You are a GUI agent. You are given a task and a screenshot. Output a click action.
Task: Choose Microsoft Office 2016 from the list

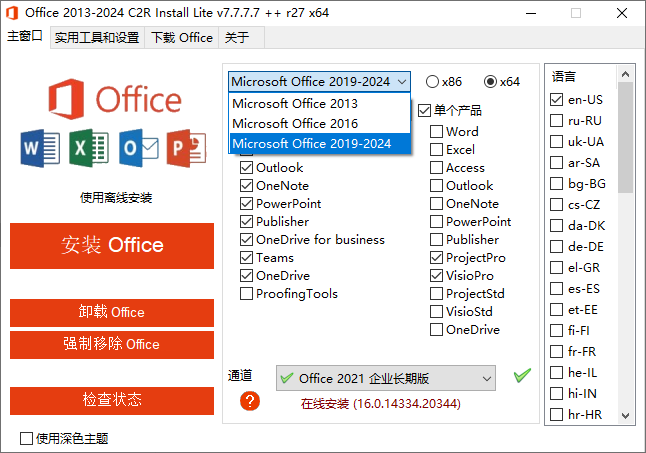coord(294,123)
